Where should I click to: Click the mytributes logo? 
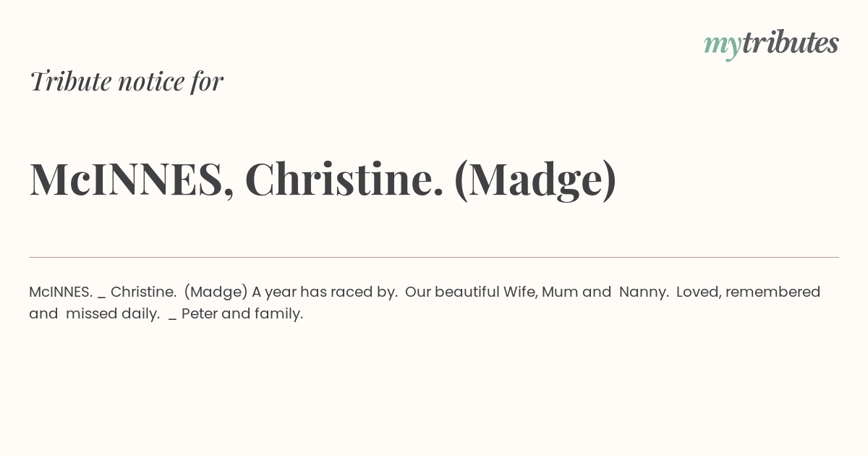click(771, 43)
